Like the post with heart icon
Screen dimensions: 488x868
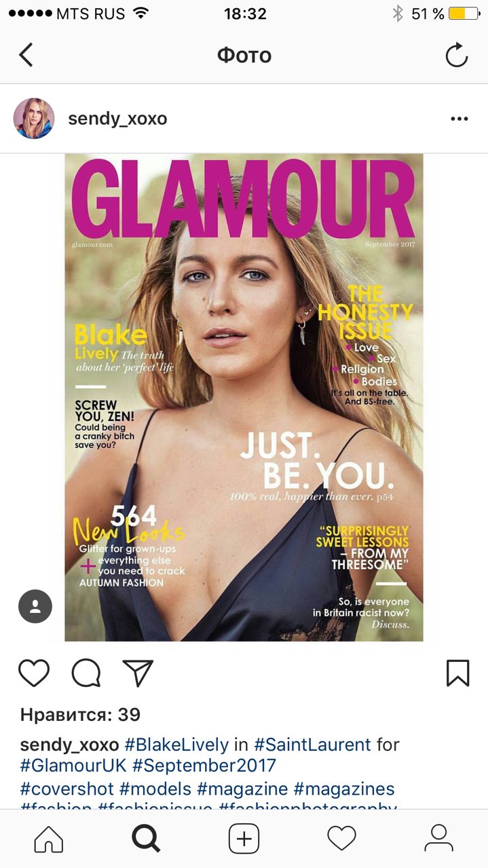(x=34, y=673)
